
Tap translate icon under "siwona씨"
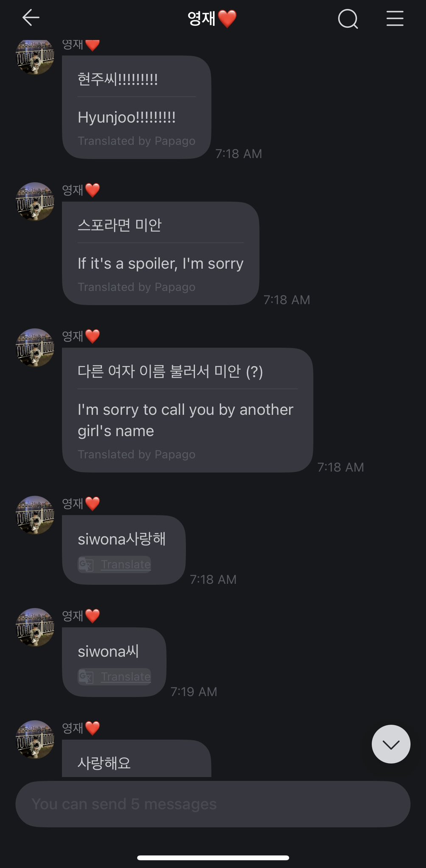click(86, 677)
